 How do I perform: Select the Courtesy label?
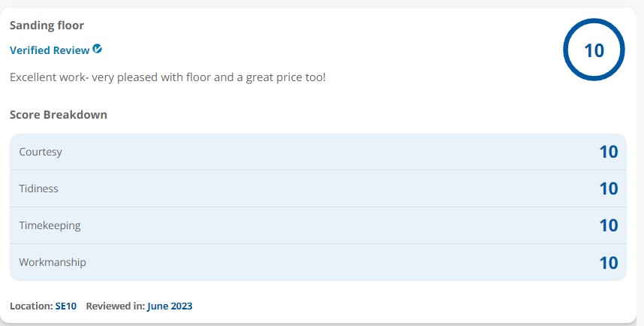click(41, 152)
